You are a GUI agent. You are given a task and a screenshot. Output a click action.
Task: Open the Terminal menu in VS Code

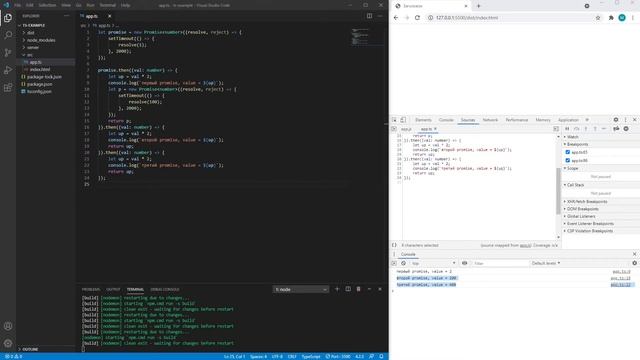[x=108, y=5]
